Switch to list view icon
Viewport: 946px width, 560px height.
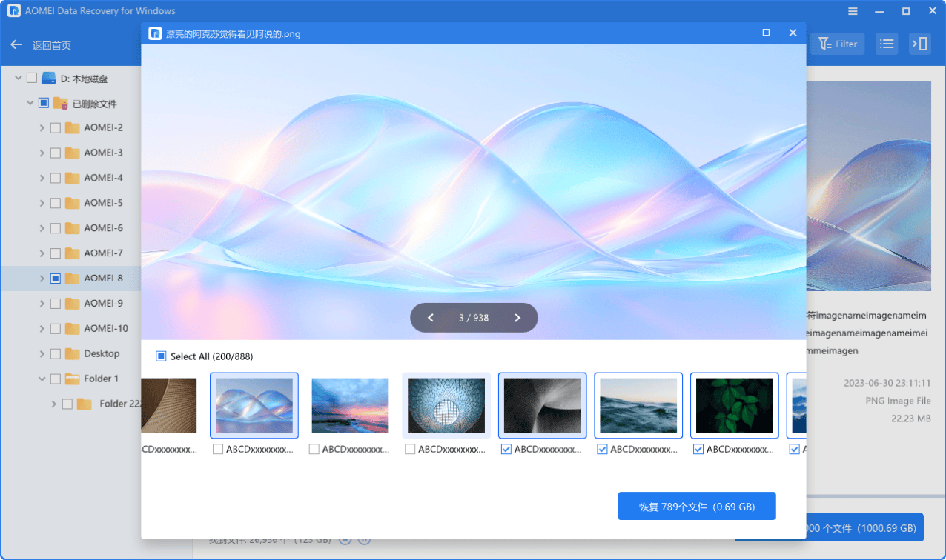886,44
